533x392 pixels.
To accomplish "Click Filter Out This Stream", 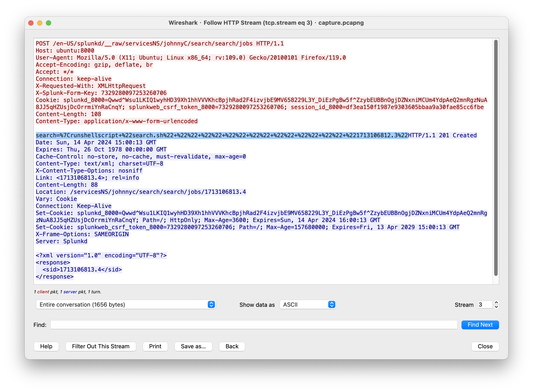I will click(x=101, y=346).
